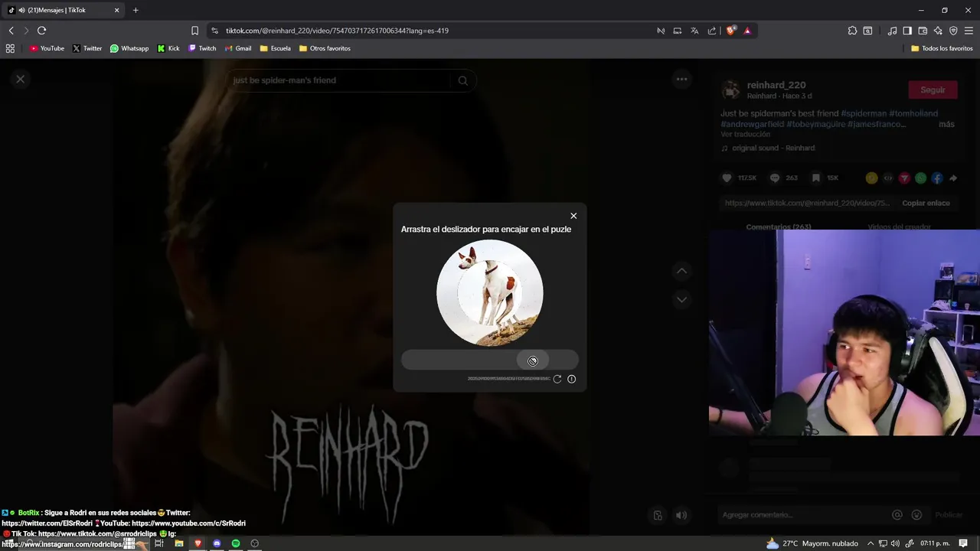The image size is (980, 551).
Task: Select the '(21)Mensajes | TikTok' browser tab
Action: [65, 10]
